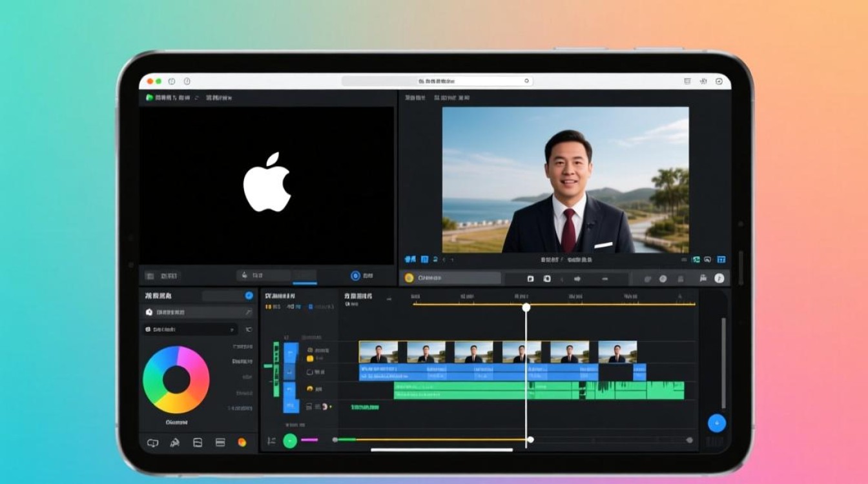Click the white round info icon right of preview toolbar
Screen dimensions: 868x484
pos(719,279)
